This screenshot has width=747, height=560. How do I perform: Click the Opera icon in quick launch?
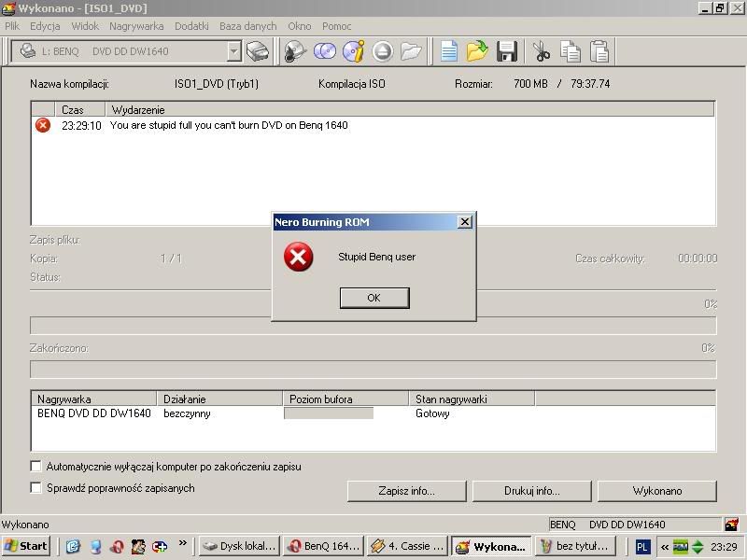click(116, 546)
